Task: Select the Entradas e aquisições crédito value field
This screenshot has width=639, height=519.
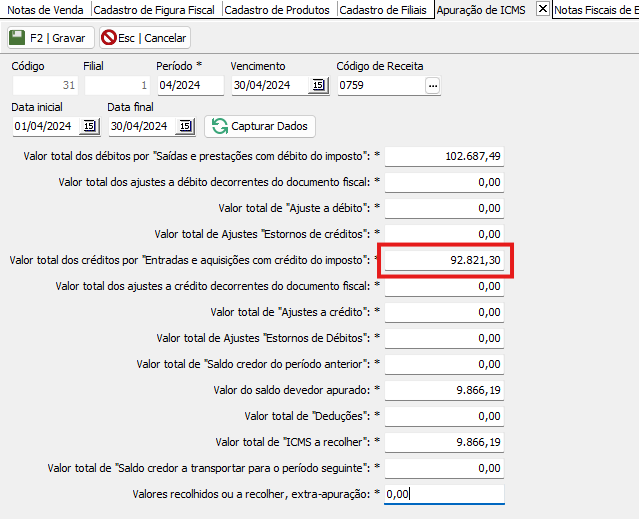Action: (x=444, y=260)
